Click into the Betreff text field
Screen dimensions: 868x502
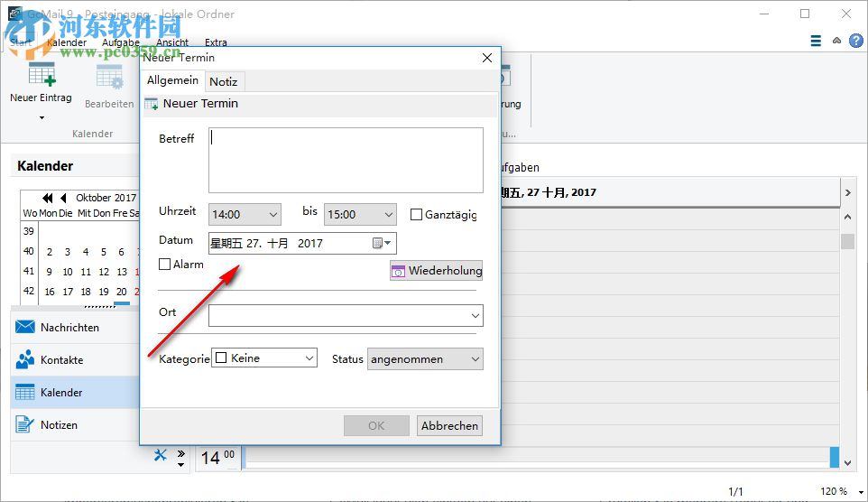[346, 160]
